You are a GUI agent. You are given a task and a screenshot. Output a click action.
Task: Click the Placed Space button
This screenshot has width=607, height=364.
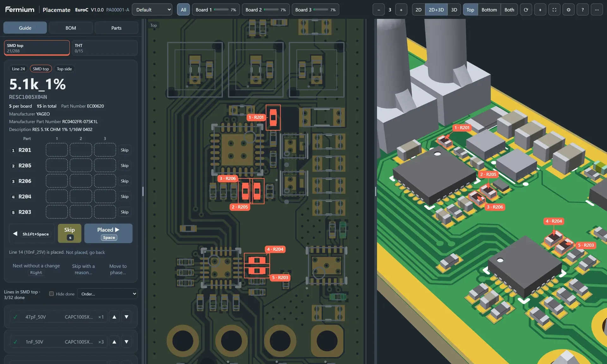click(108, 234)
